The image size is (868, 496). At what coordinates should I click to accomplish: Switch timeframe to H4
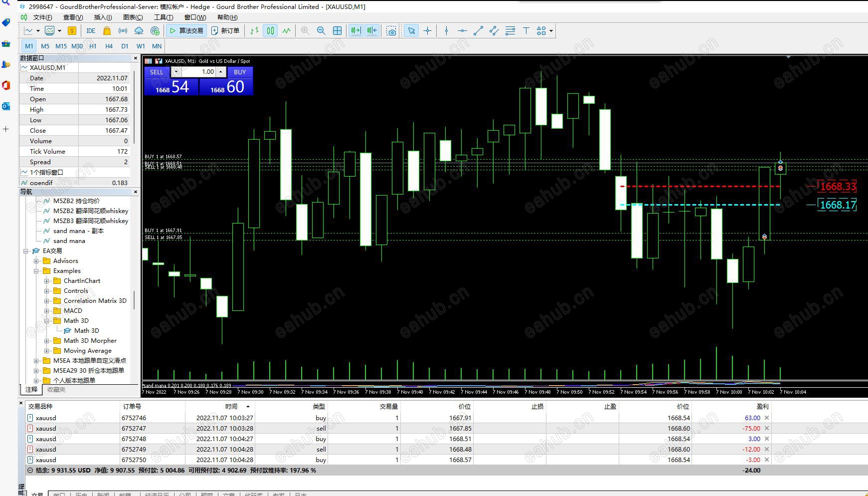pos(109,46)
